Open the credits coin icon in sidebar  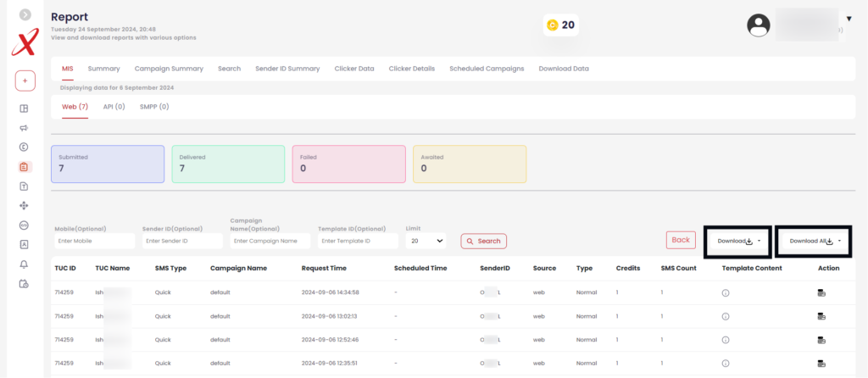24,147
